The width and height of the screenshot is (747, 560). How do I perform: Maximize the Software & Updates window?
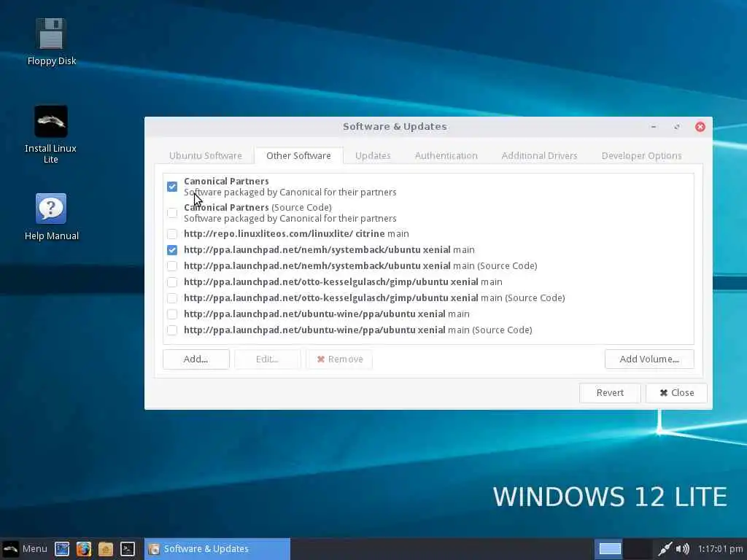(x=677, y=127)
